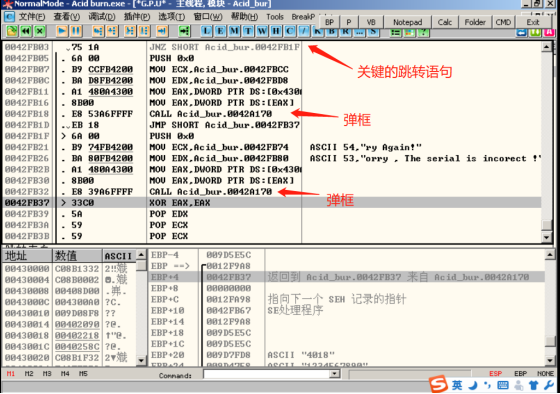Click the Folder button

click(475, 22)
